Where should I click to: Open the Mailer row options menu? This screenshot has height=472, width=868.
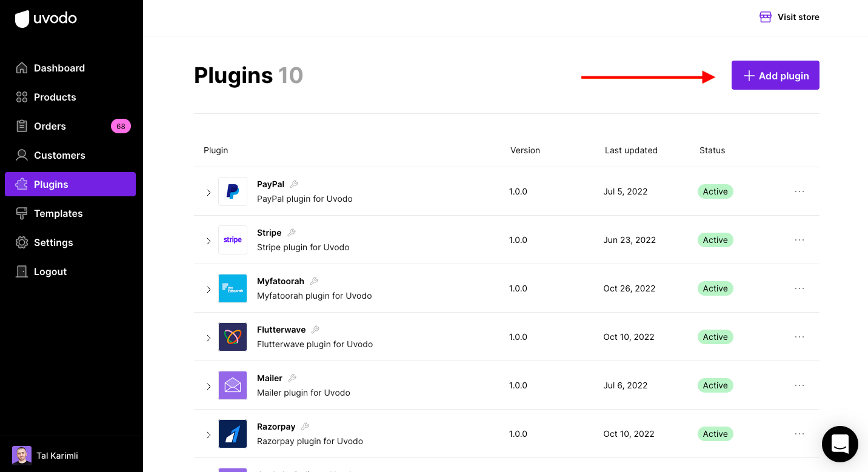coord(800,385)
